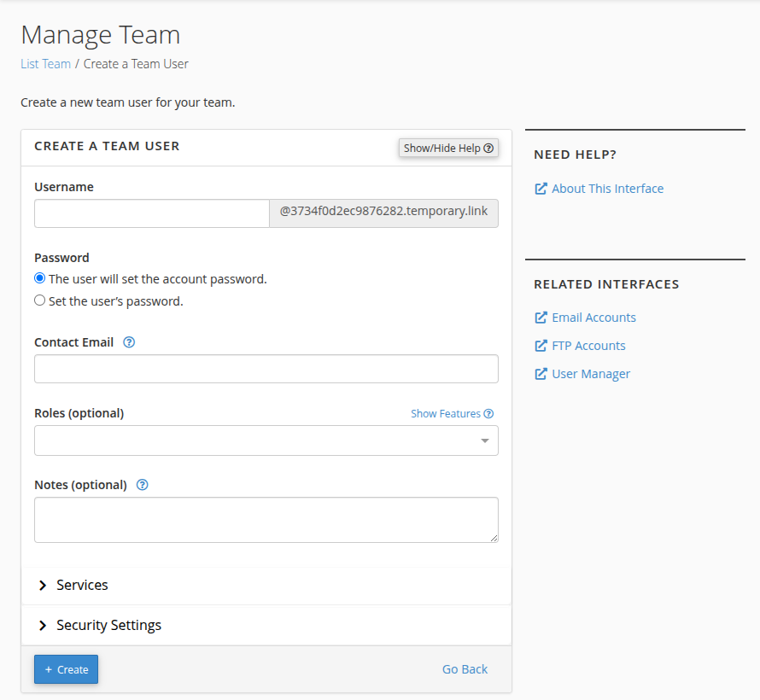Click the Notes help question icon
760x700 pixels.
[x=142, y=485]
